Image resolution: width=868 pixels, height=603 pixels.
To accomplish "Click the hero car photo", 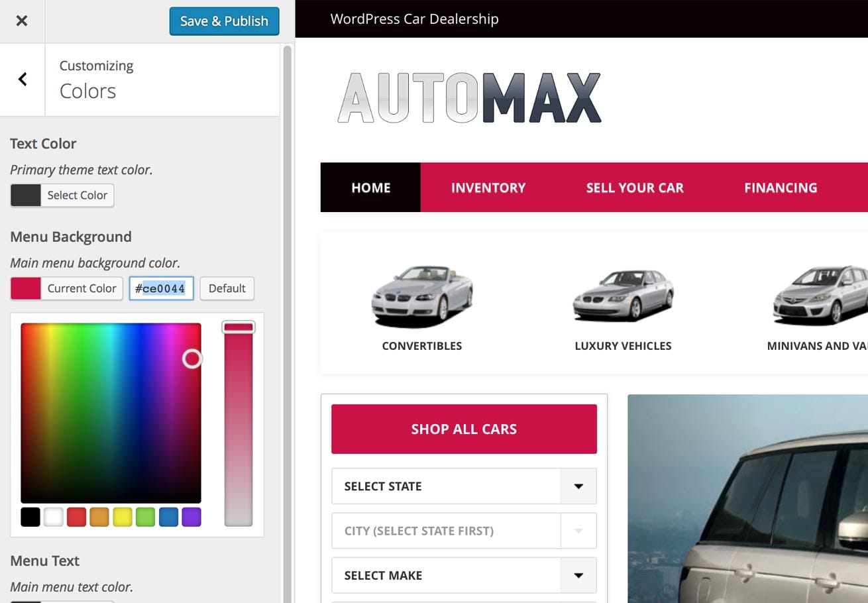I will 747,498.
